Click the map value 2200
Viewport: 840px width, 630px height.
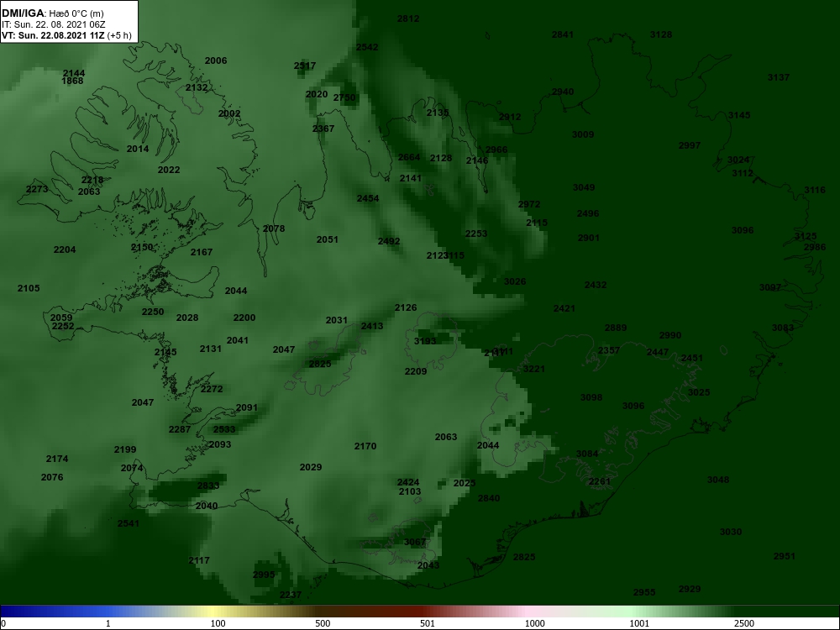pos(244,318)
